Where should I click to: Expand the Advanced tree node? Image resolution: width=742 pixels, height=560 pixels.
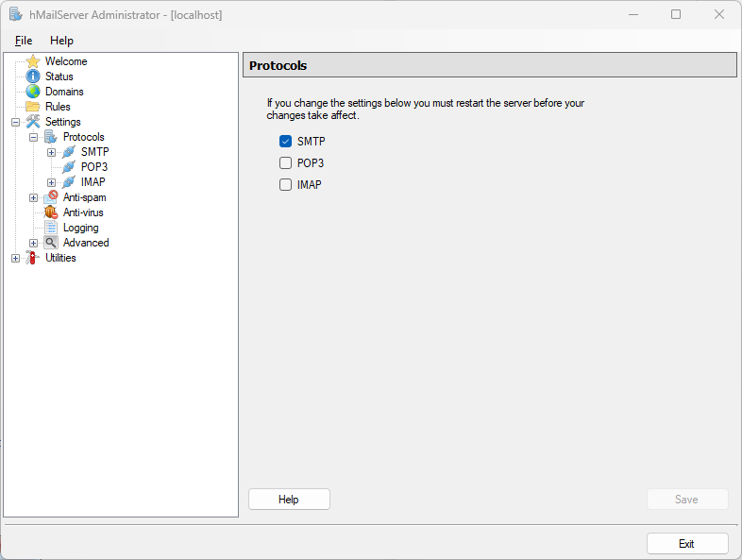[34, 244]
